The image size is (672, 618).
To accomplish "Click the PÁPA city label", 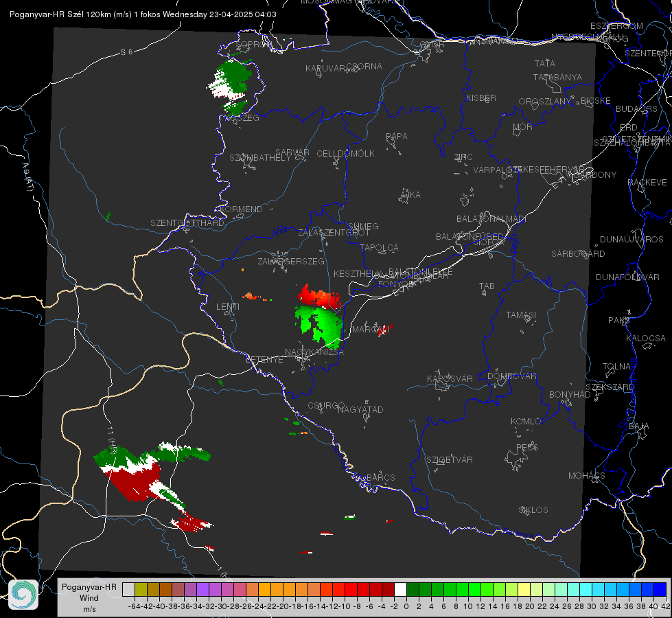I will pos(397,137).
